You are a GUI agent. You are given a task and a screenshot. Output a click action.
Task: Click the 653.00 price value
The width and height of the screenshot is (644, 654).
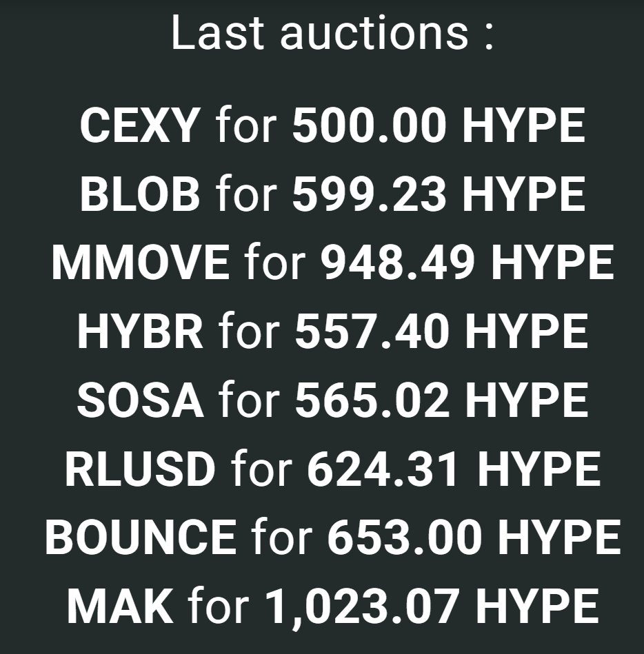[405, 537]
